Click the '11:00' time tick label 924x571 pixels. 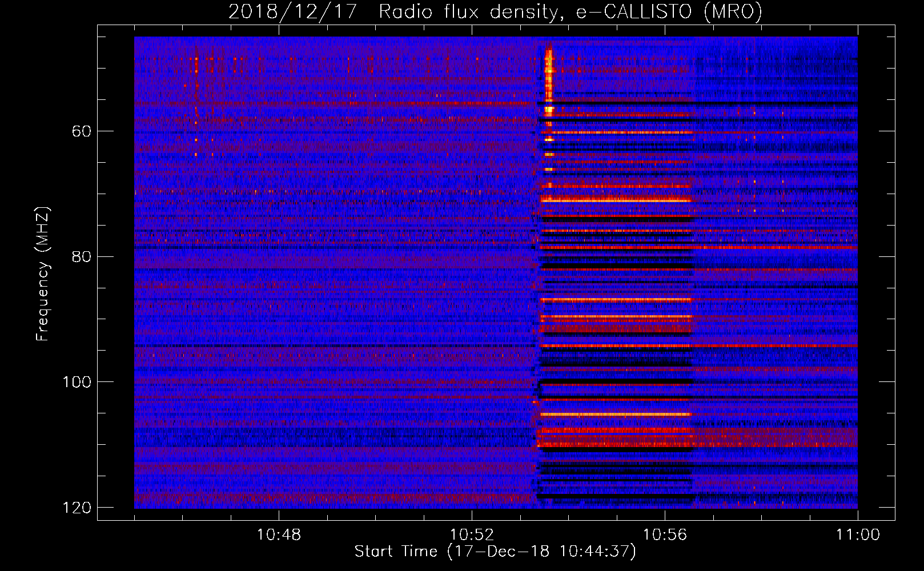pyautogui.click(x=858, y=534)
